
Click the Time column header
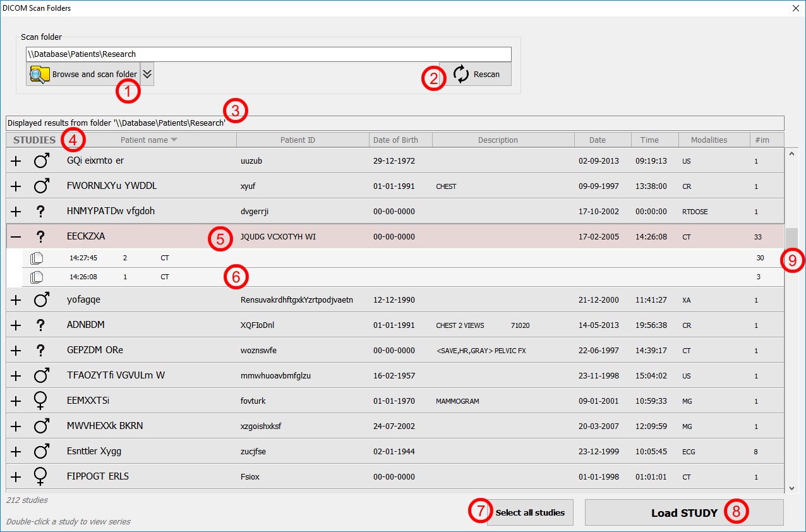tap(655, 140)
